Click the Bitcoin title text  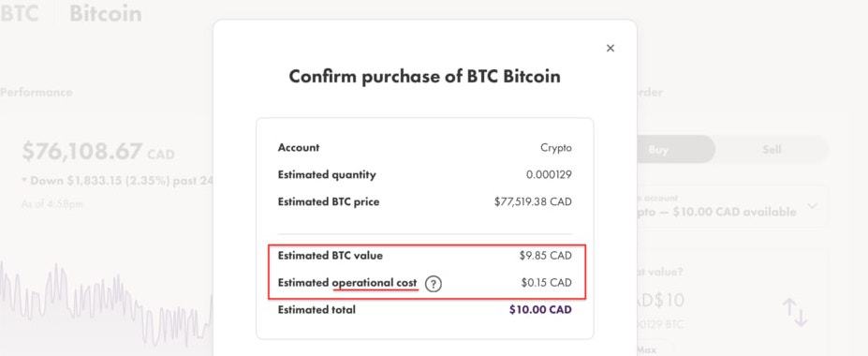pyautogui.click(x=106, y=13)
